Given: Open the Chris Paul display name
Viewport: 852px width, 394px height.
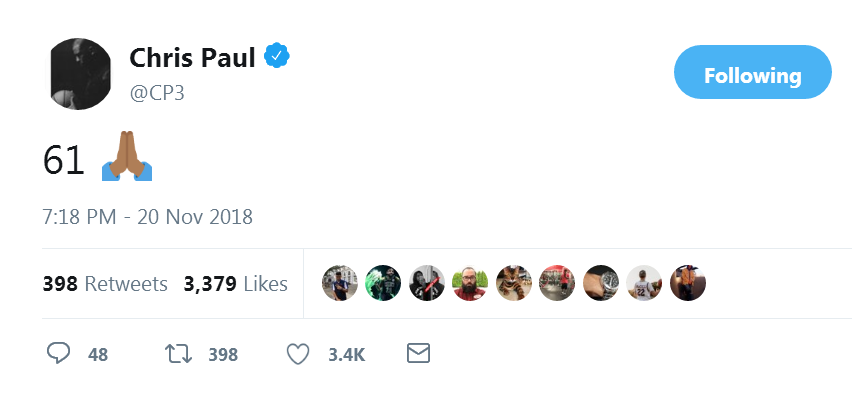Looking at the screenshot, I should pos(192,57).
